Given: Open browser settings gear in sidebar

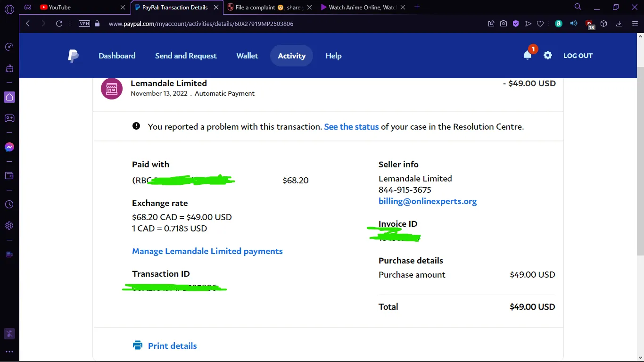Looking at the screenshot, I should (x=9, y=226).
